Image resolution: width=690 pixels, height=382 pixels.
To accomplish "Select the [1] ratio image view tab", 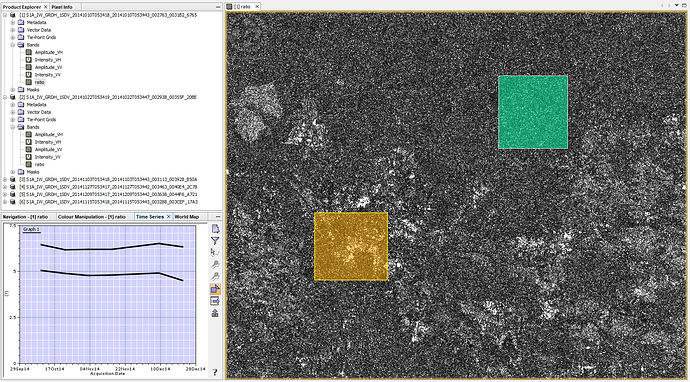I will click(x=242, y=7).
